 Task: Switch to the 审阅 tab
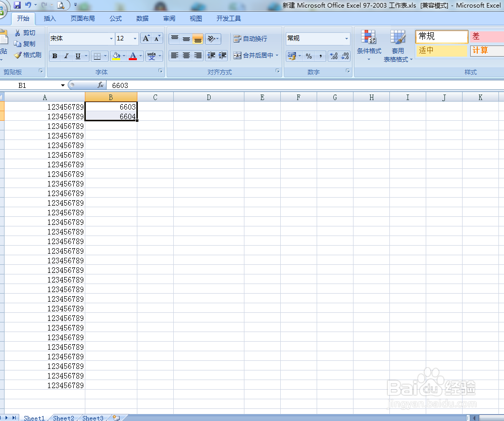169,19
